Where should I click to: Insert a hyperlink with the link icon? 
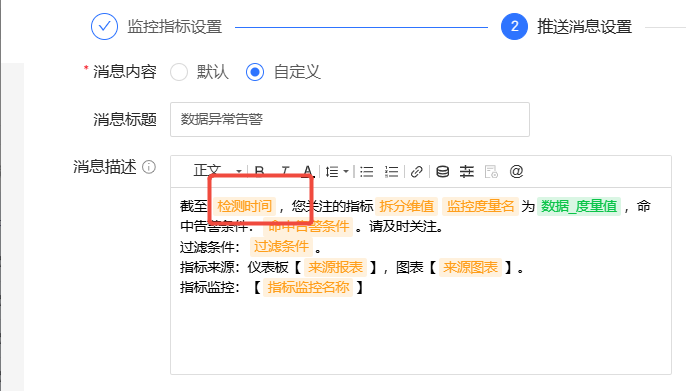[x=416, y=172]
